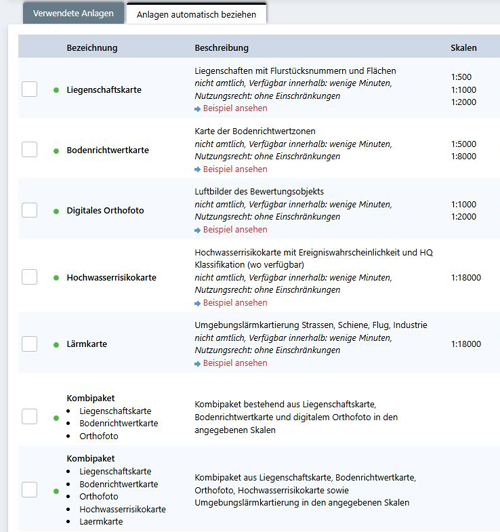Toggle the Lärmkarte checkbox
The image size is (500, 532).
(30, 344)
